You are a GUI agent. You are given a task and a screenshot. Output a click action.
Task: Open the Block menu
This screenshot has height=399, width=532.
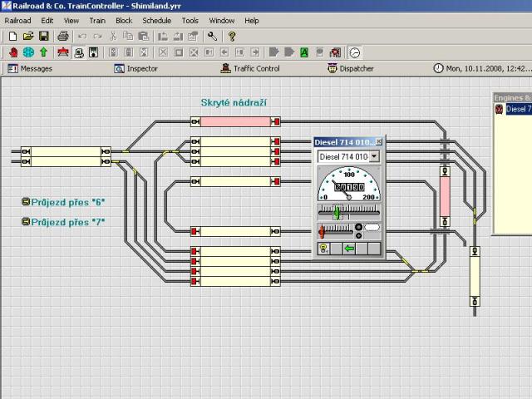[124, 21]
